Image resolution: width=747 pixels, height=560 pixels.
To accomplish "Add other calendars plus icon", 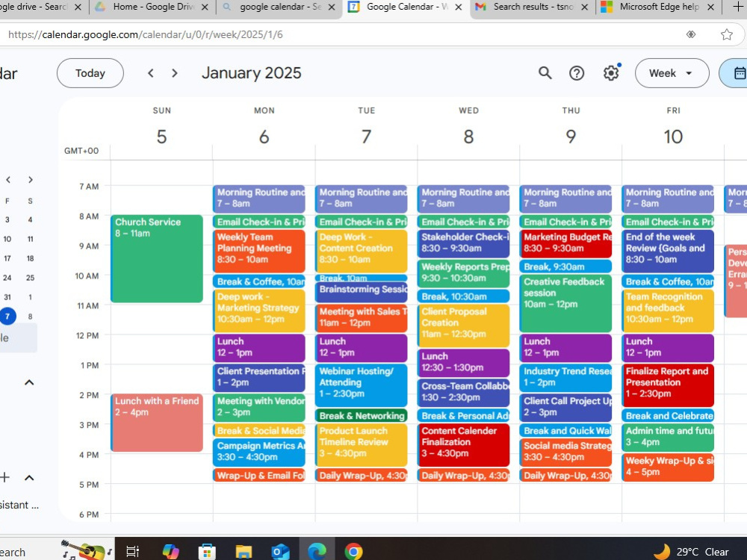I will tap(5, 477).
